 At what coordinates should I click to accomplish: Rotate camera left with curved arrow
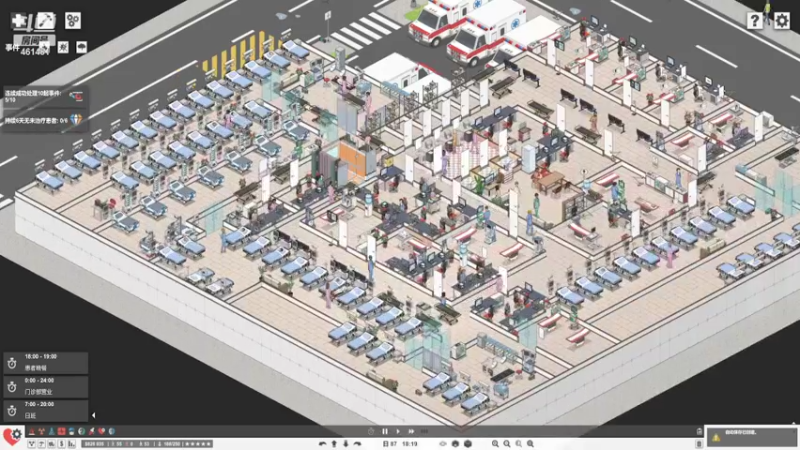tap(322, 444)
